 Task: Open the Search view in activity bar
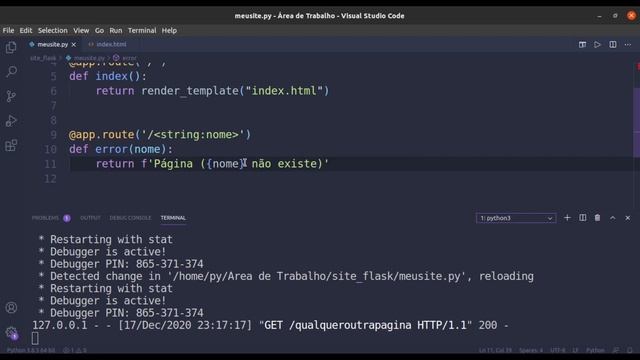[x=11, y=72]
